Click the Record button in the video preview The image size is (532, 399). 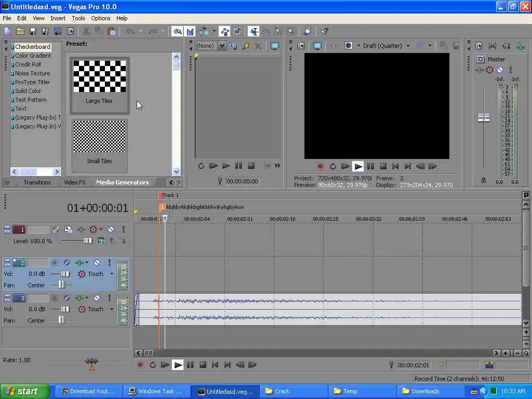pos(320,166)
